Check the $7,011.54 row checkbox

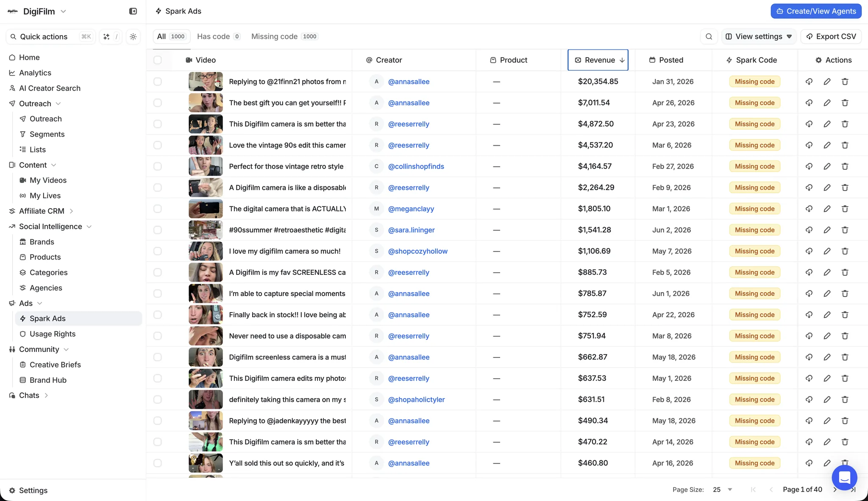[x=158, y=103]
